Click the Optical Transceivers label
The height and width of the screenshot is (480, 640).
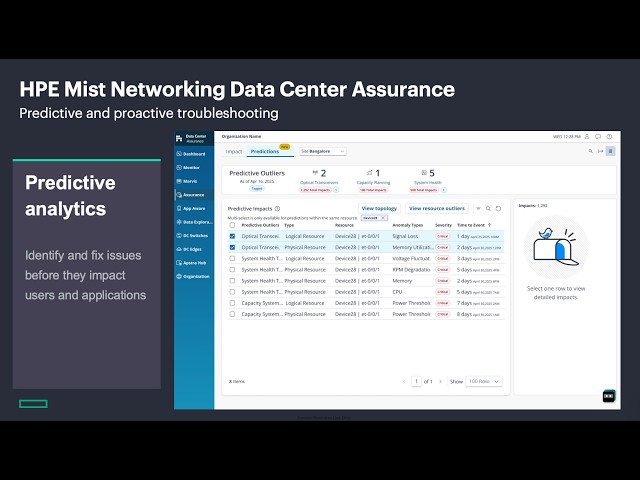319,182
